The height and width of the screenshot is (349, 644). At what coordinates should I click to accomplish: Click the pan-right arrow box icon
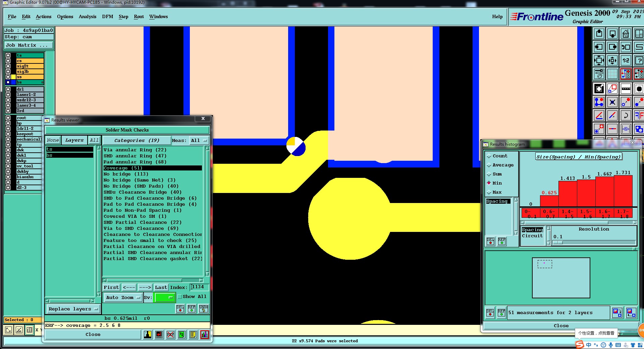pyautogui.click(x=612, y=47)
